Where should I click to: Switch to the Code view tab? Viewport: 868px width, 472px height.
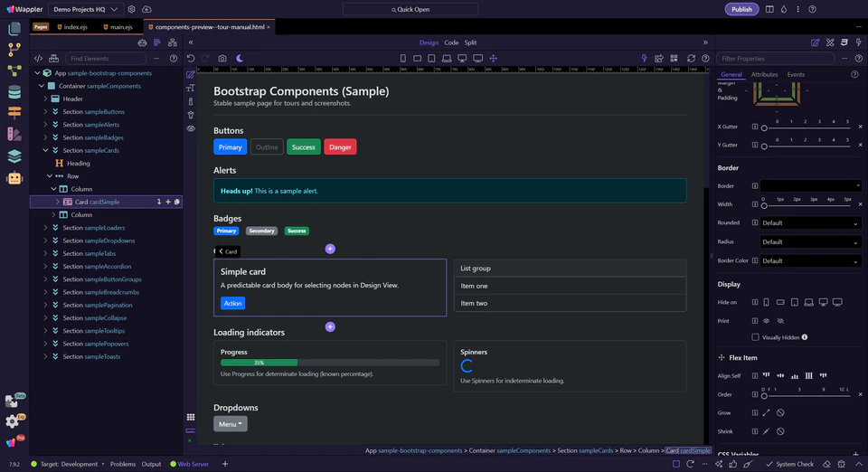point(451,42)
